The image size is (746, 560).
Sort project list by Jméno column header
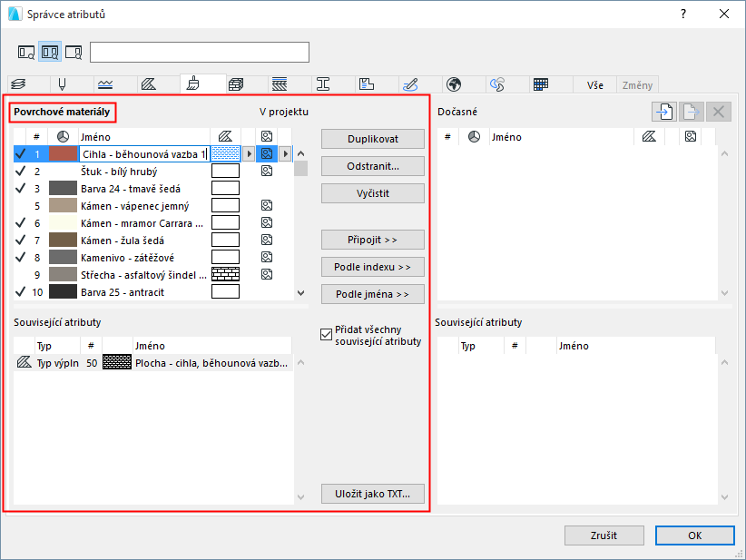[x=143, y=137]
